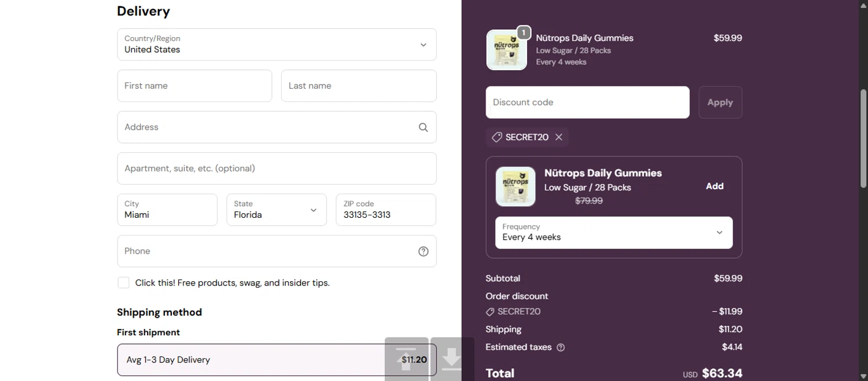Click the First name field
868x381 pixels.
194,86
